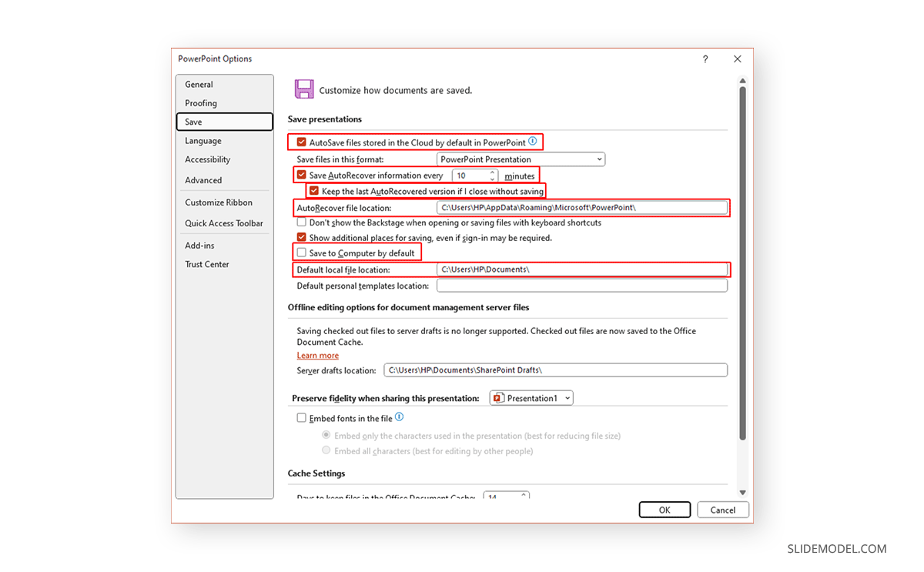Click the "Save presentations" section heading

325,119
